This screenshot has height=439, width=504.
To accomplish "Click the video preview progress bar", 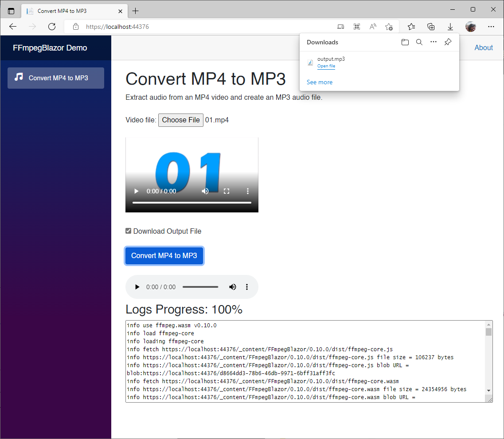I will (x=192, y=203).
